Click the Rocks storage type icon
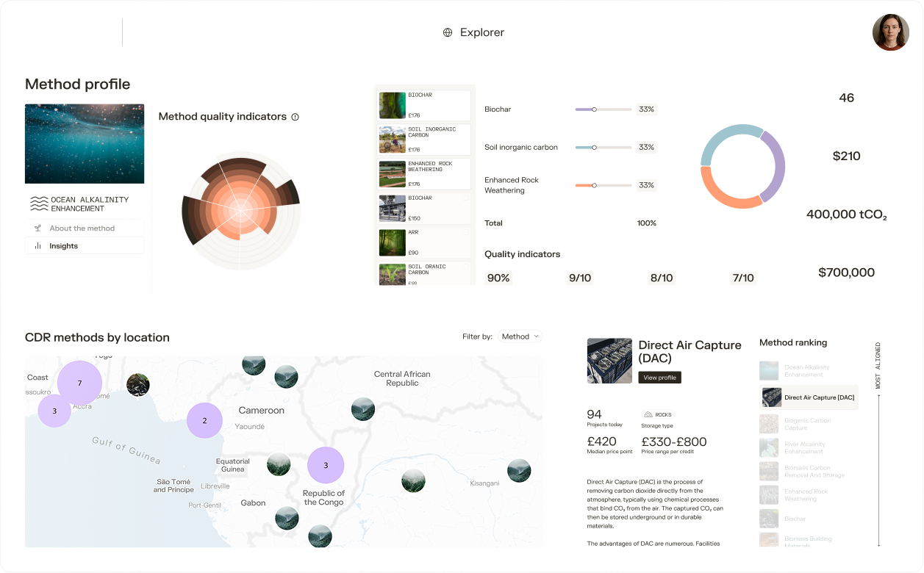Image resolution: width=924 pixels, height=573 pixels. [648, 414]
